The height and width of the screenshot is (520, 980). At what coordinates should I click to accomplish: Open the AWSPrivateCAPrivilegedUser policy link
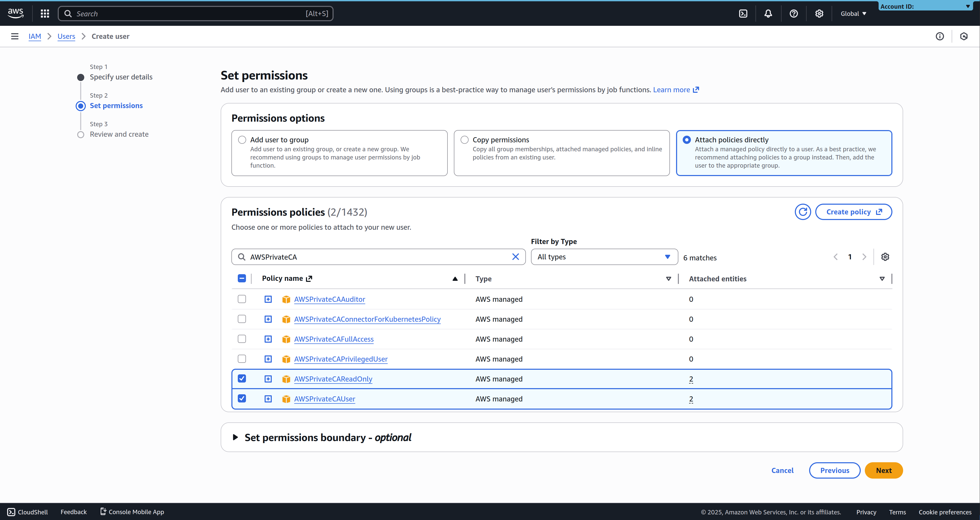(340, 359)
